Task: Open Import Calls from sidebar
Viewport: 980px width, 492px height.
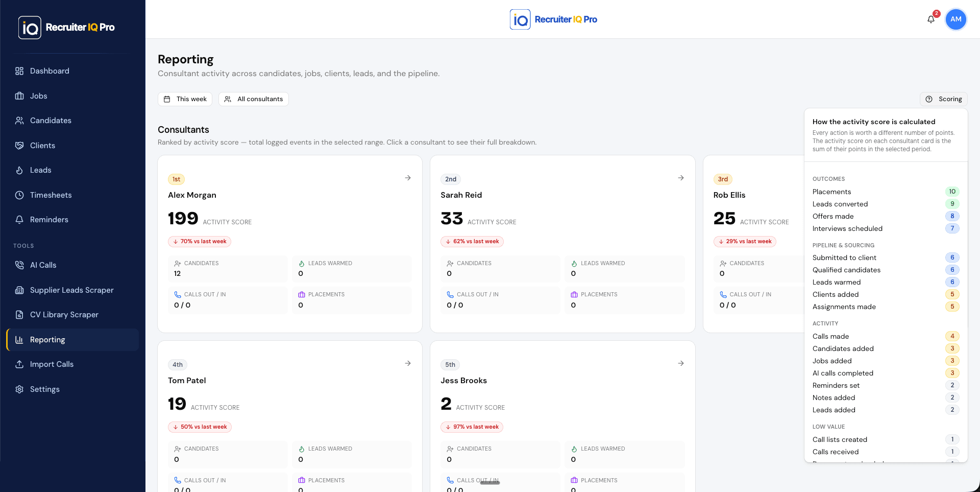Action: pos(72,364)
